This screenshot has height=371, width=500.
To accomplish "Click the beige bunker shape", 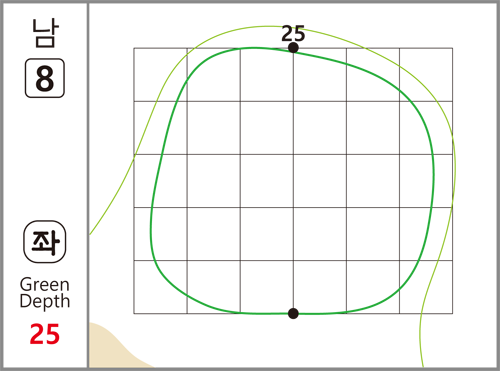I will [x=117, y=348].
